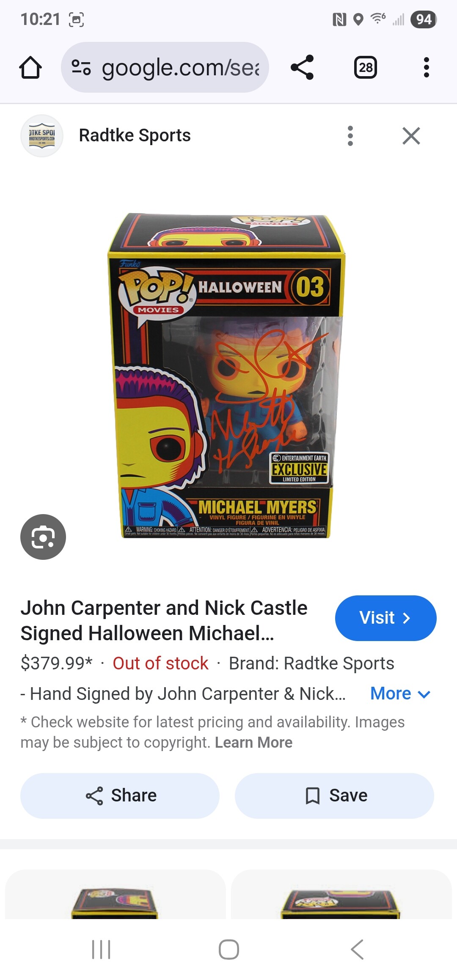
Task: Click the blue Visit button
Action: click(385, 618)
